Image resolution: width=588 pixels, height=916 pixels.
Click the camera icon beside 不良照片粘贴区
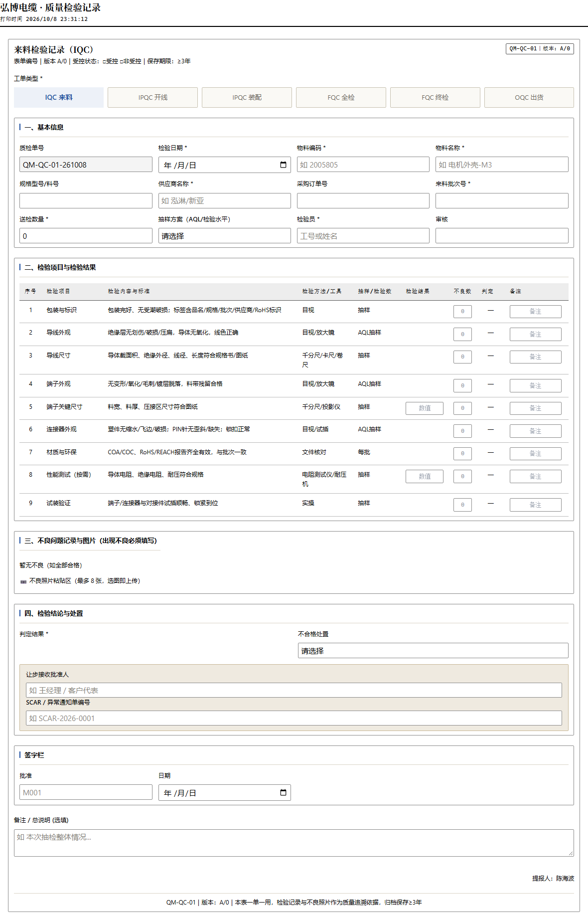(x=23, y=581)
